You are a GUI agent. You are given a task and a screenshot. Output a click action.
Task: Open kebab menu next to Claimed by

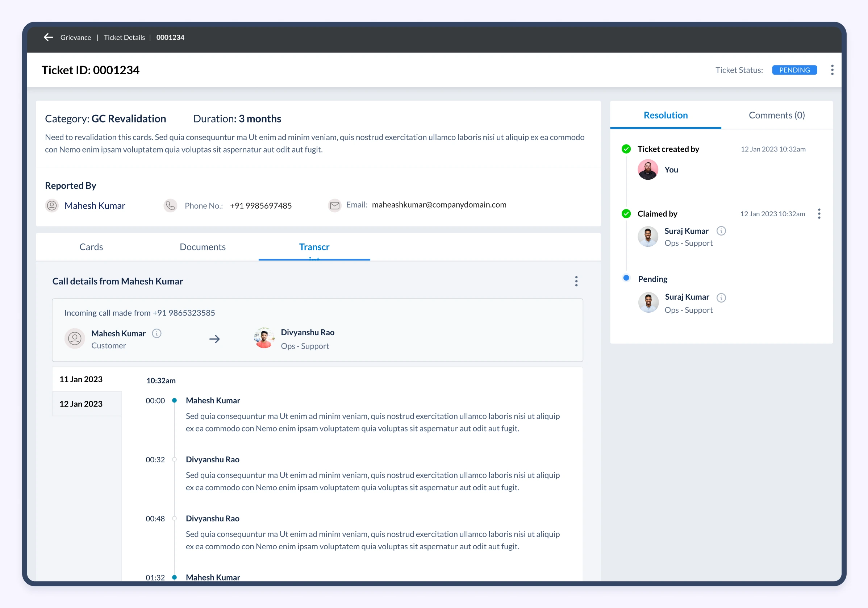point(819,214)
